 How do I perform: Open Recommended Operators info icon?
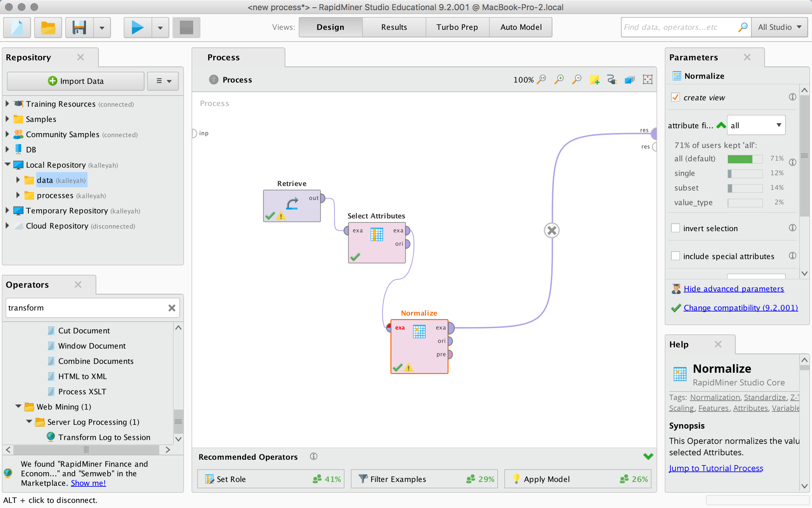313,456
